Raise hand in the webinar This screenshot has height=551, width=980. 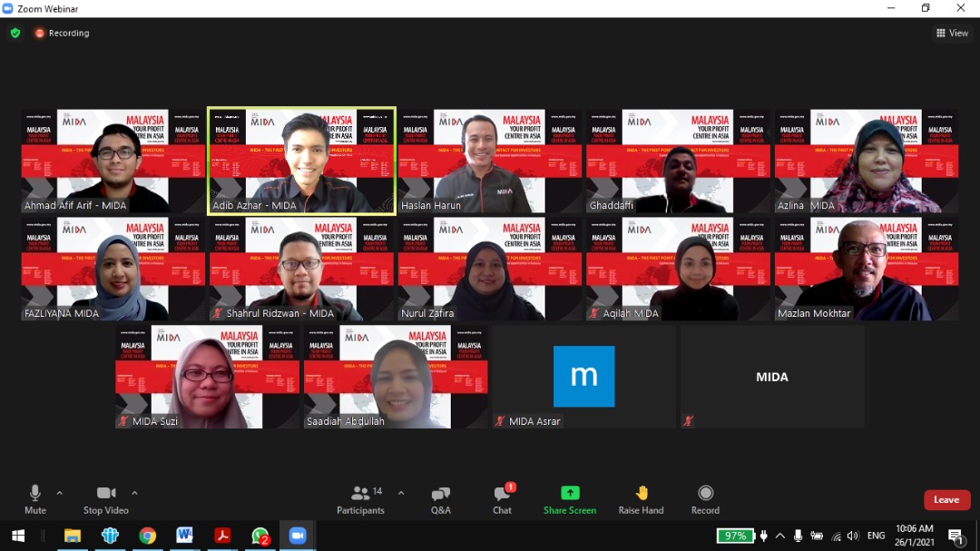(x=641, y=500)
